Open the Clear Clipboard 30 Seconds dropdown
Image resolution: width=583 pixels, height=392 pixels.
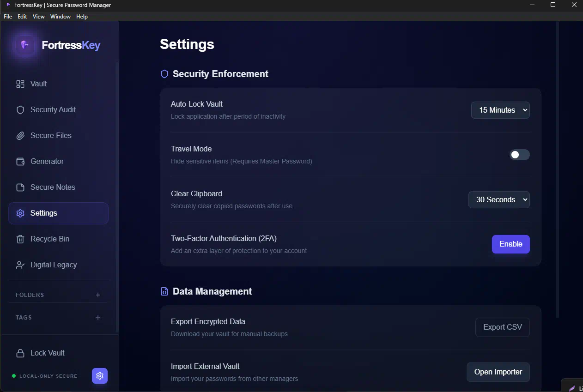(499, 200)
